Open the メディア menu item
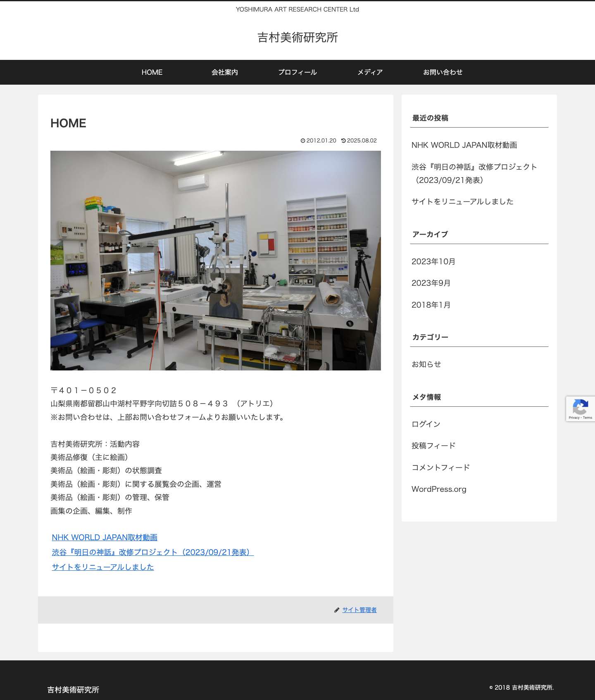 click(x=370, y=72)
